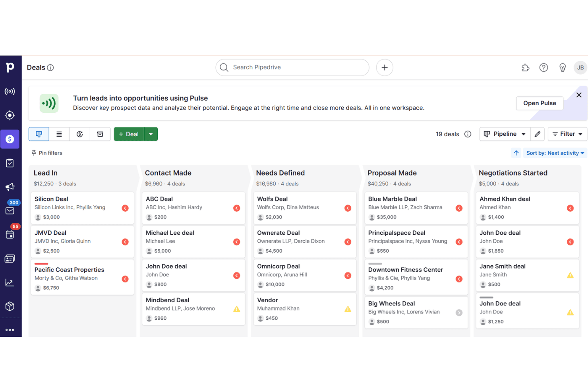The image size is (588, 392).
Task: Open the Campaigns megaphone sidebar icon
Action: pyautogui.click(x=10, y=187)
